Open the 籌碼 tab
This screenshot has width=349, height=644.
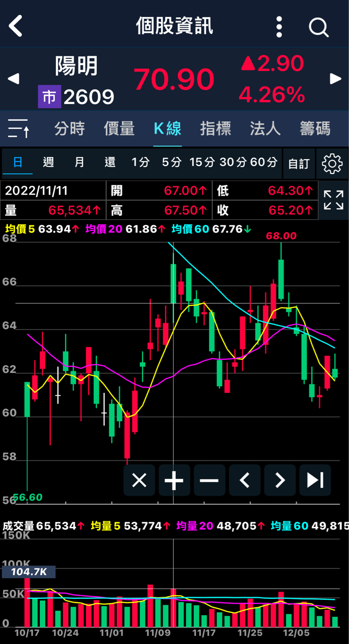click(315, 129)
